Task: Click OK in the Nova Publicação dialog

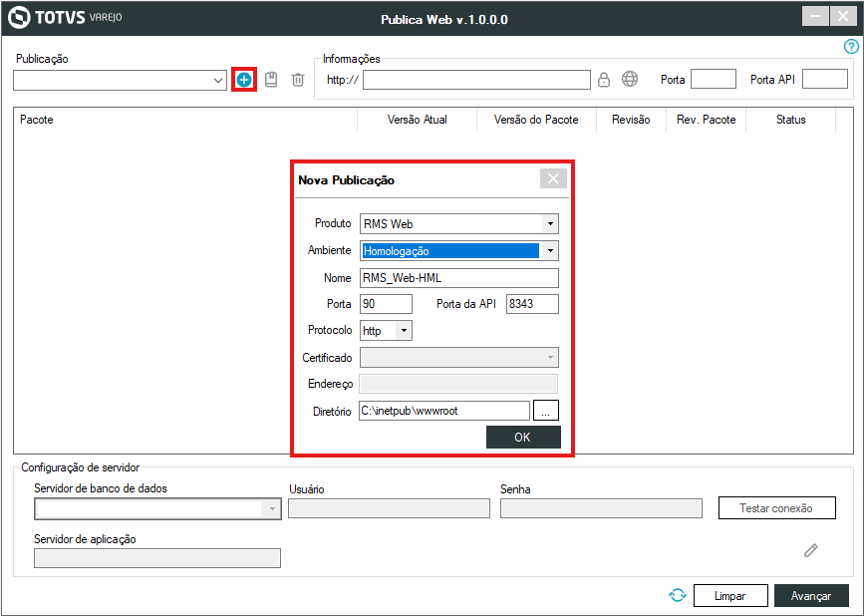Action: pyautogui.click(x=523, y=437)
